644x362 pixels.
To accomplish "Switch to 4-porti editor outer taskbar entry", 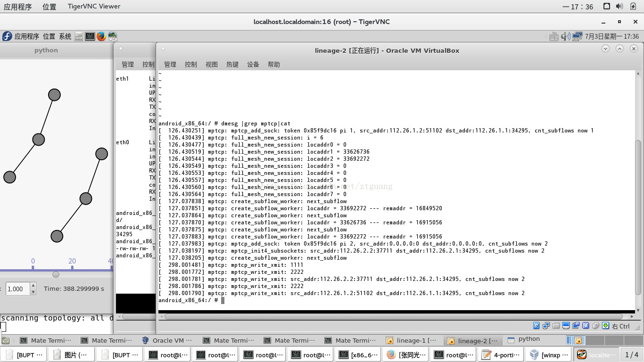I will click(x=501, y=355).
